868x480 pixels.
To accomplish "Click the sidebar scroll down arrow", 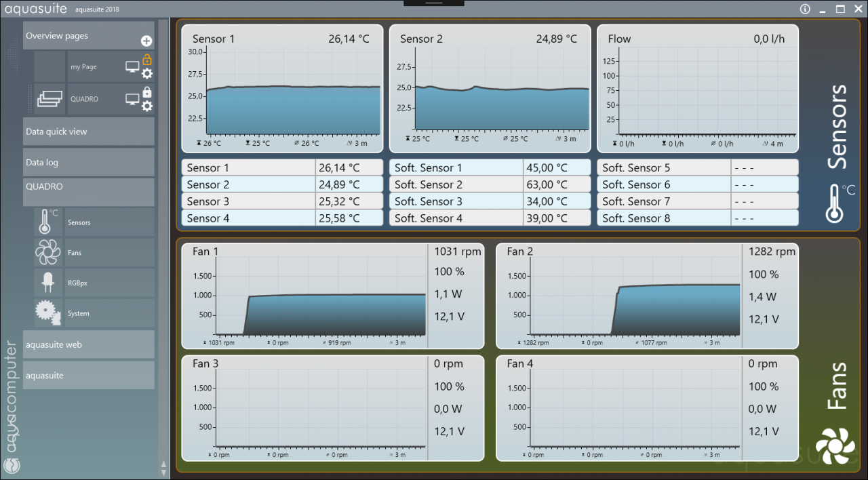I will [163, 472].
